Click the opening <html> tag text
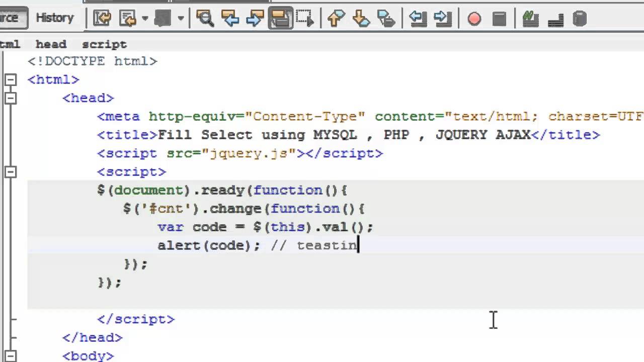The image size is (644, 362). tap(53, 79)
